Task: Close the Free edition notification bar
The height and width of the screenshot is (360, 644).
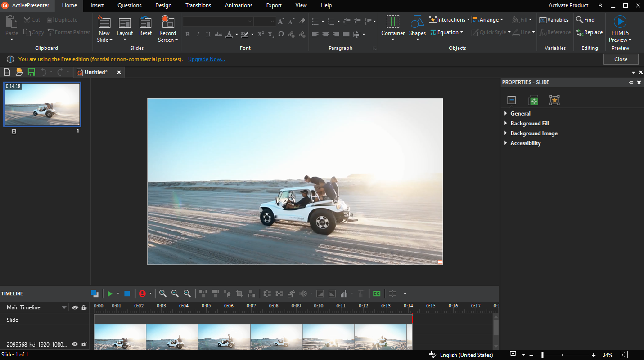Action: click(x=621, y=59)
